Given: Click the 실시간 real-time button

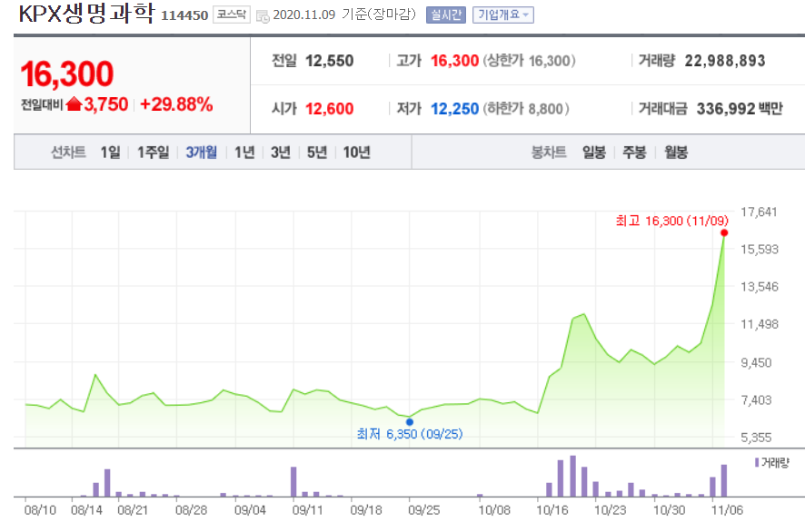Looking at the screenshot, I should tap(445, 15).
